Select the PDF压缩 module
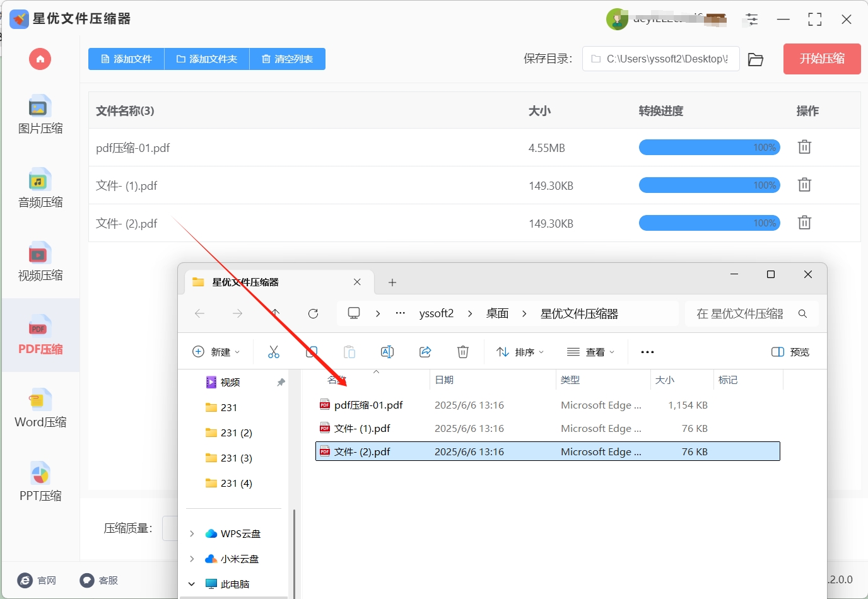The height and width of the screenshot is (599, 868). click(x=40, y=335)
